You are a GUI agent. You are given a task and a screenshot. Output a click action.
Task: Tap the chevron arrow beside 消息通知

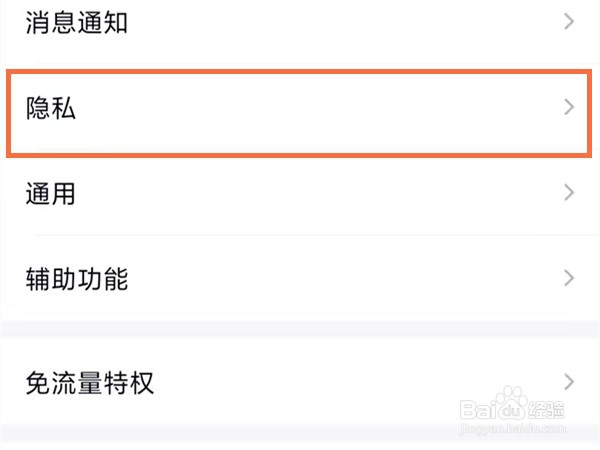point(569,21)
